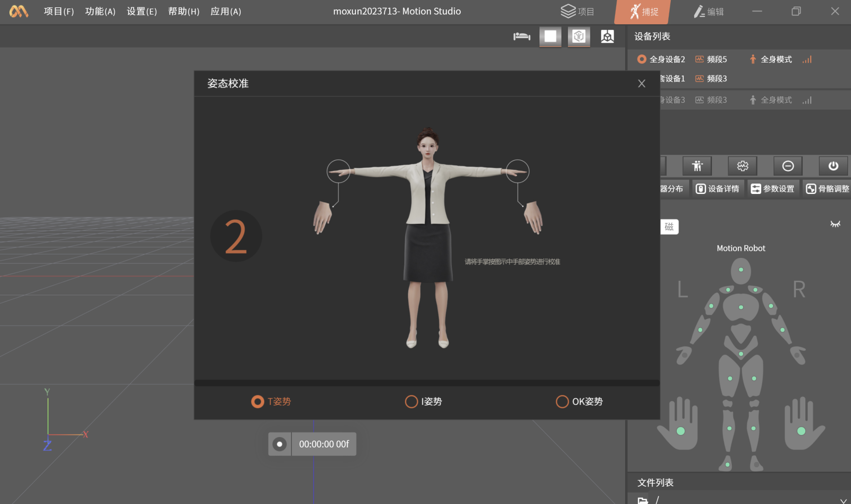Switch to the 编辑 tab
The image size is (851, 504).
coord(709,11)
